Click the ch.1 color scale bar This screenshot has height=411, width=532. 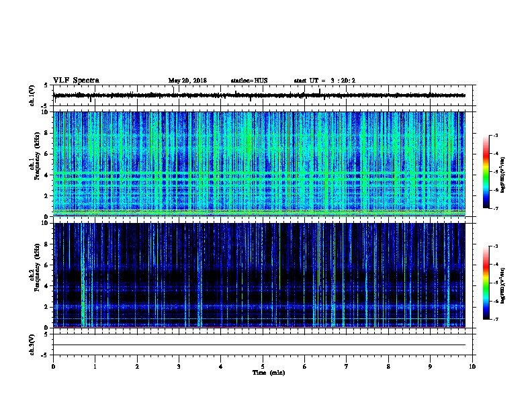486,172
